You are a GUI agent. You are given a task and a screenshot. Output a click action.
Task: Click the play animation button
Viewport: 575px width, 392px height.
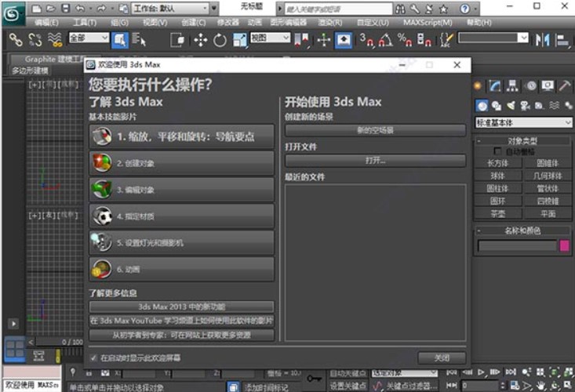[481, 372]
